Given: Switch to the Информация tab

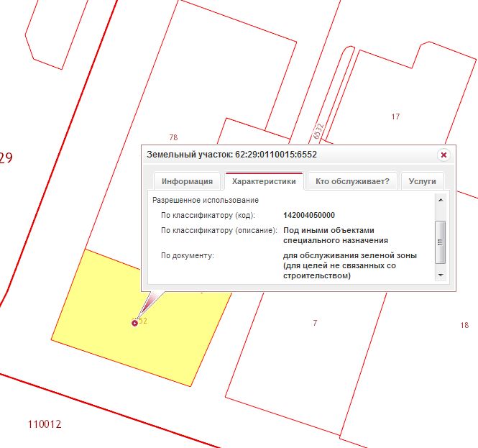Looking at the screenshot, I should [187, 181].
